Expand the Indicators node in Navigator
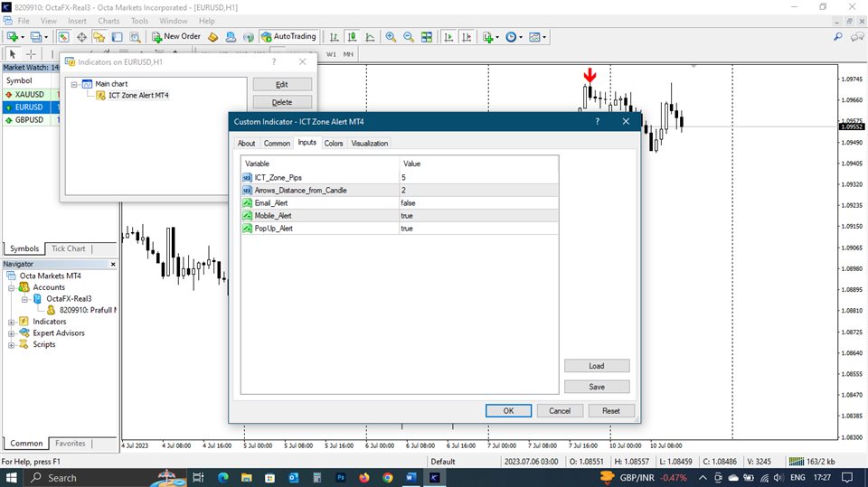868x487 pixels. click(x=12, y=322)
